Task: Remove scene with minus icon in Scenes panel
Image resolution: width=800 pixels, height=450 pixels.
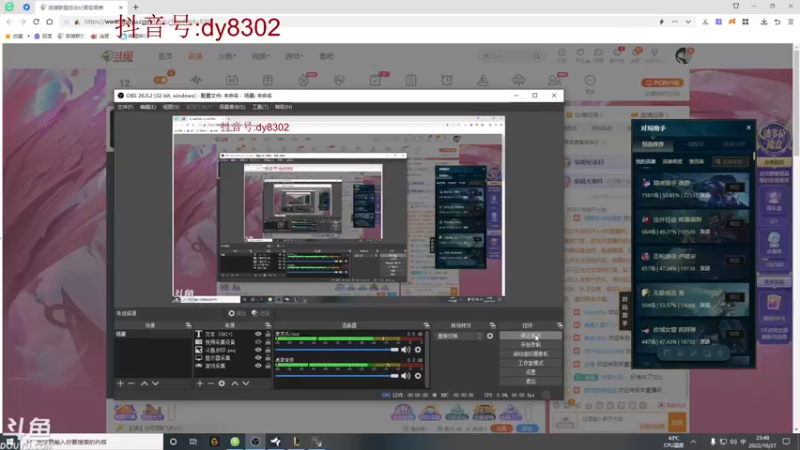Action: coord(131,383)
